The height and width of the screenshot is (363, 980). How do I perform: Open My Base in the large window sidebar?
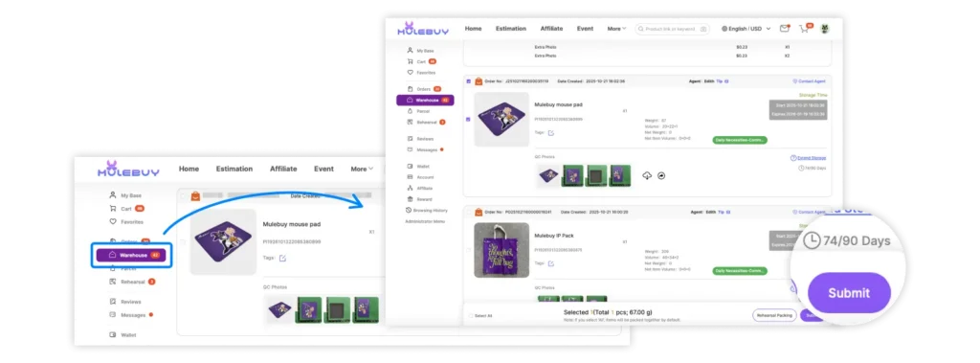click(x=420, y=50)
